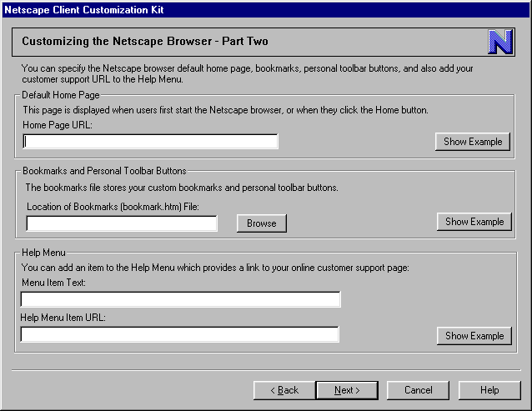Click the 'Help Menu Item URL:' label
Image resolution: width=532 pixels, height=411 pixels.
[63, 318]
